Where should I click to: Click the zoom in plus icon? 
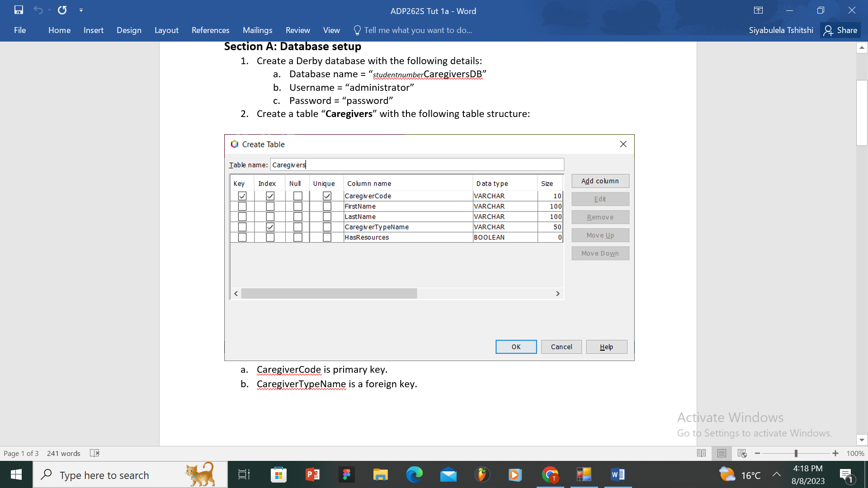(835, 453)
